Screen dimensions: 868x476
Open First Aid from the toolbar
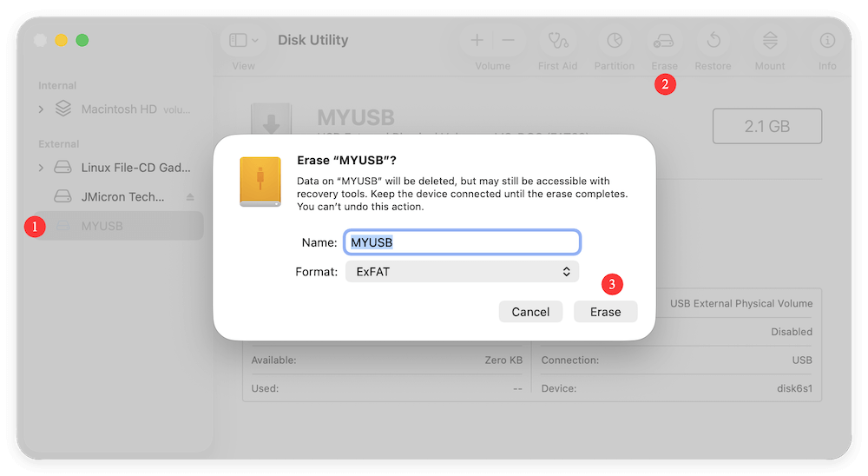(x=557, y=41)
